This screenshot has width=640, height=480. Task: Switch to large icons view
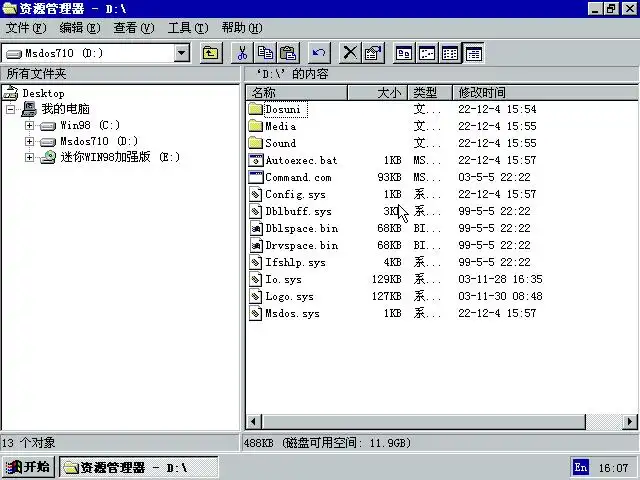(404, 53)
